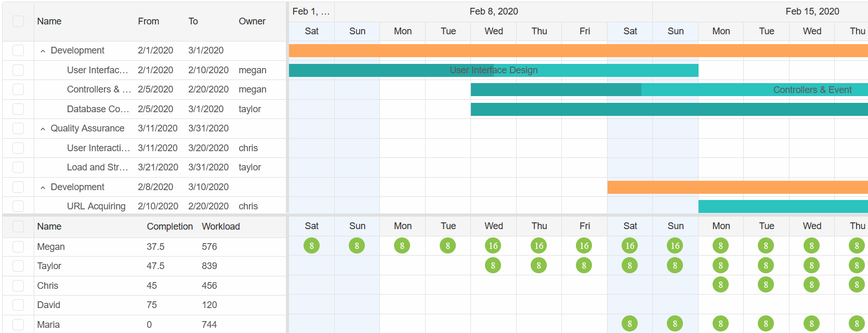The image size is (868, 333).
Task: Check the Database Co... task row checkbox
Action: click(x=18, y=109)
